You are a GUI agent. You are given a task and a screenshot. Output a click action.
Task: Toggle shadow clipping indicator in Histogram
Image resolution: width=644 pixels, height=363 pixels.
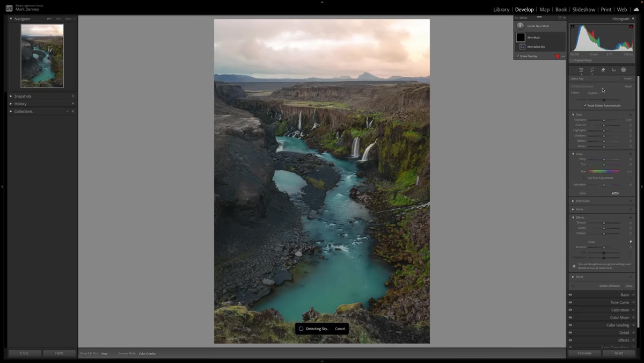point(572,26)
